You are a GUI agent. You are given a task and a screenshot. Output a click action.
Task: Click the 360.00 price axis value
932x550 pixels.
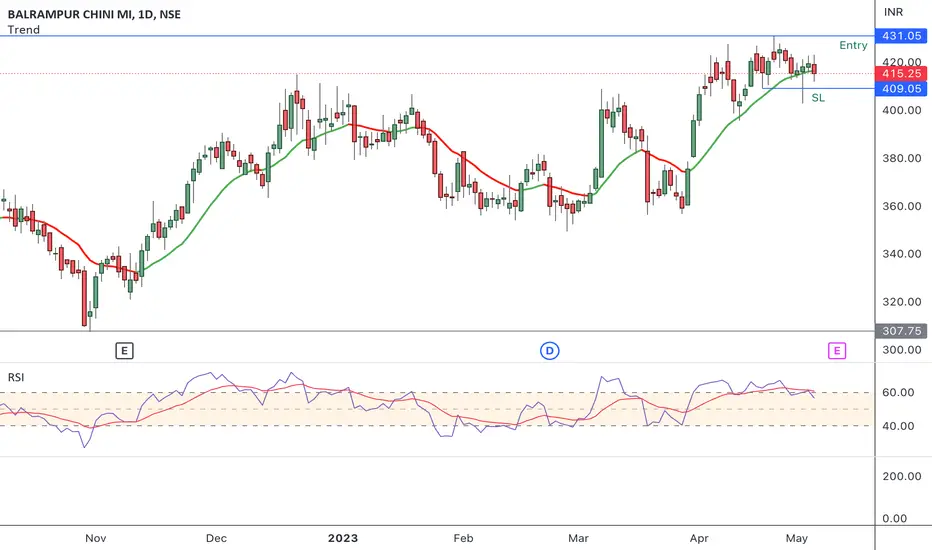(902, 206)
